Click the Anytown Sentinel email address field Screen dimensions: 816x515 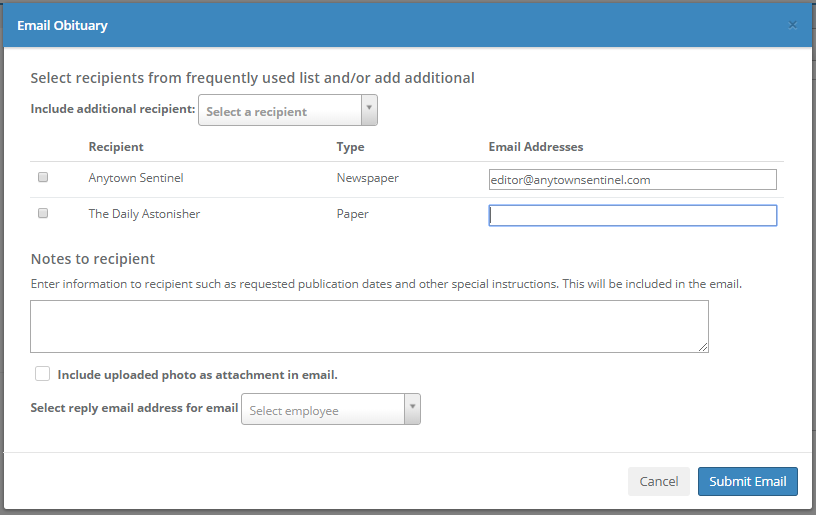coord(632,180)
